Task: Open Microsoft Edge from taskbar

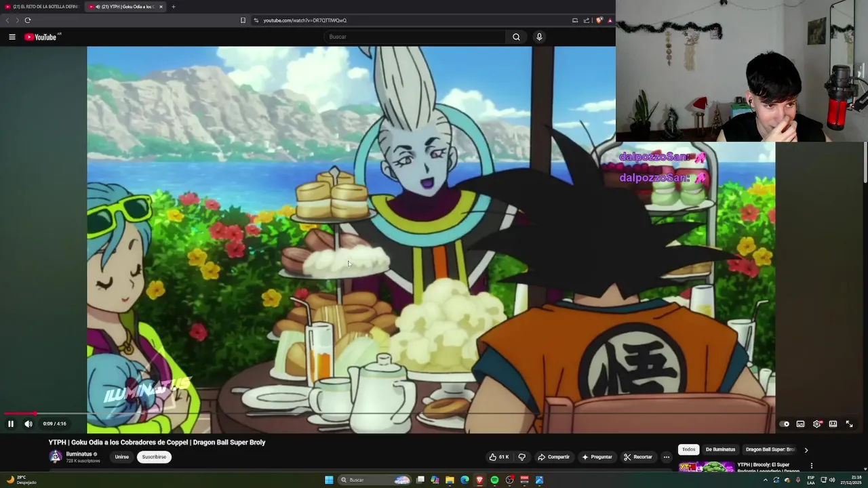Action: [465, 480]
